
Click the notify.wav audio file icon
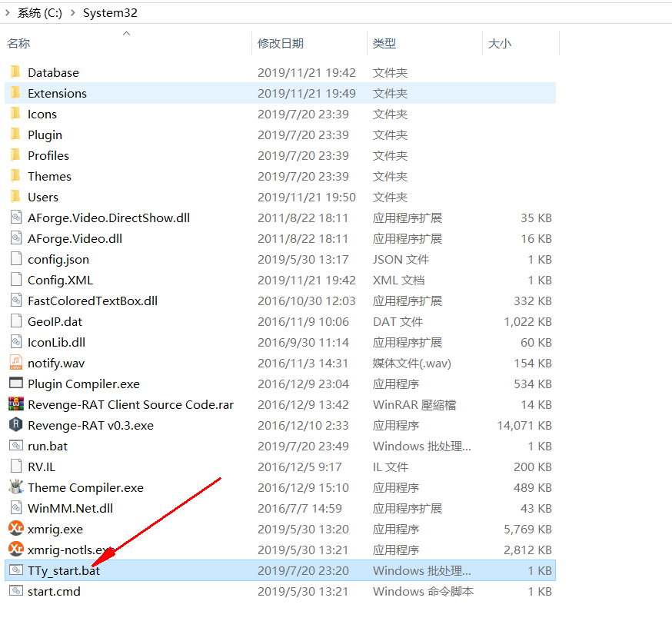click(x=15, y=363)
